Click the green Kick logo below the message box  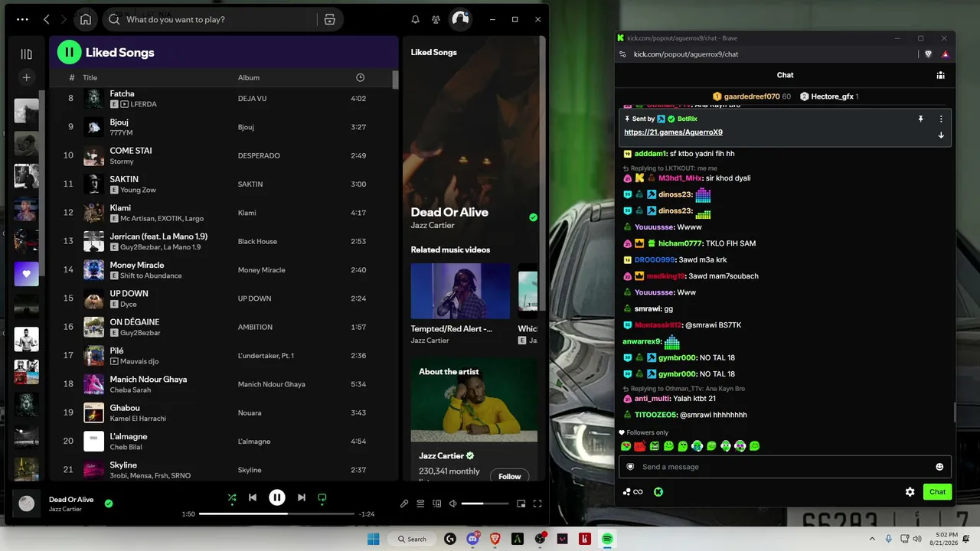(658, 492)
